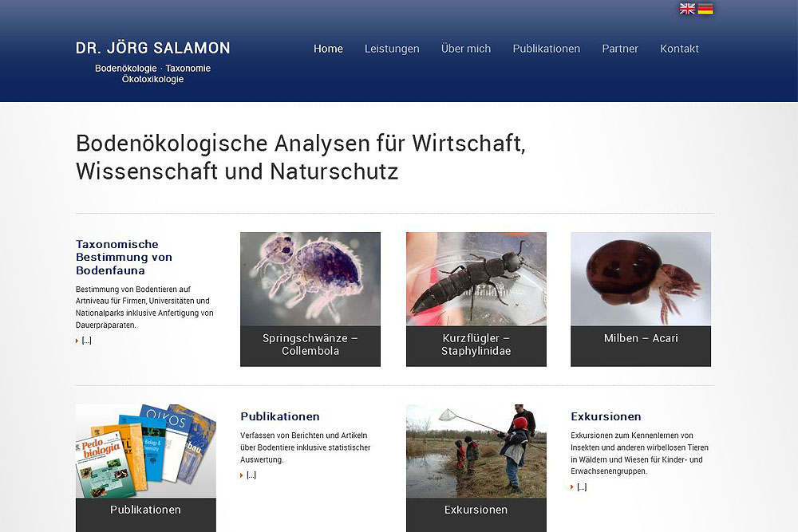
Task: Expand the read-more arrow under Taxonomische Bestimmung
Action: [x=84, y=341]
